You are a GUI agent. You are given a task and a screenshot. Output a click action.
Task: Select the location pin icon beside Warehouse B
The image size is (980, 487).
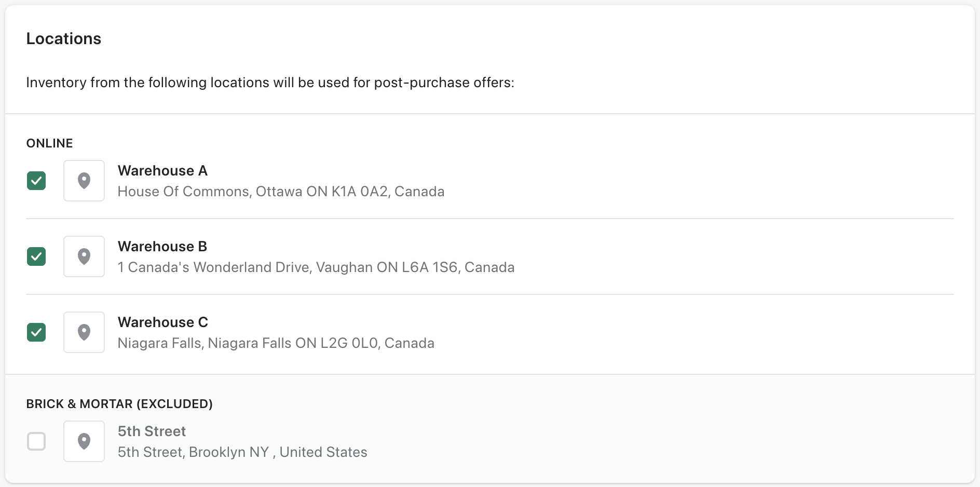tap(84, 256)
